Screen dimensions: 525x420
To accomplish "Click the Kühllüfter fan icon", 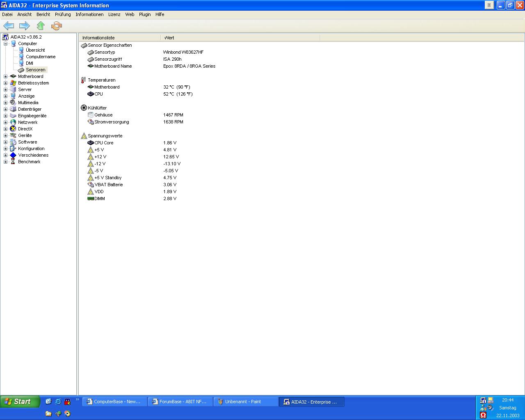I will coord(84,108).
